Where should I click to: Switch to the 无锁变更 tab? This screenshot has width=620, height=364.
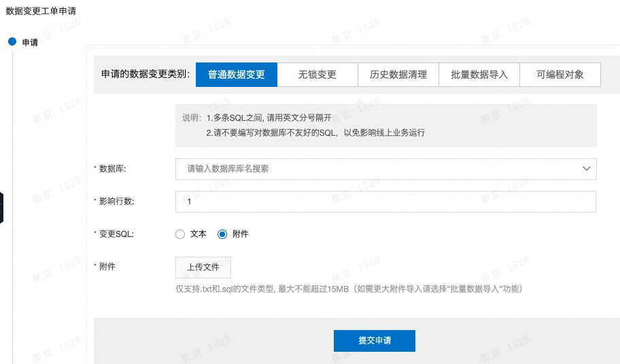(317, 75)
